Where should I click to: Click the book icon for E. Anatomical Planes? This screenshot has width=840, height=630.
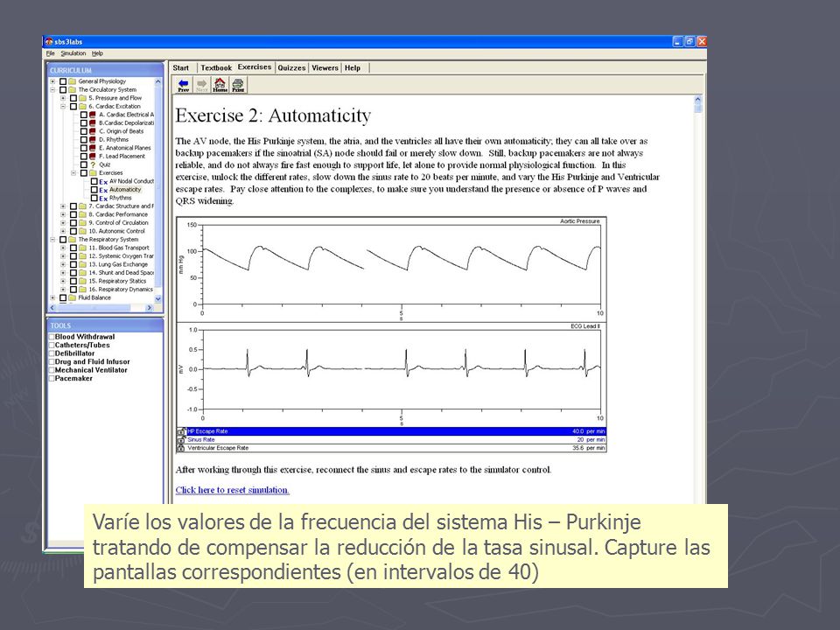tap(93, 148)
